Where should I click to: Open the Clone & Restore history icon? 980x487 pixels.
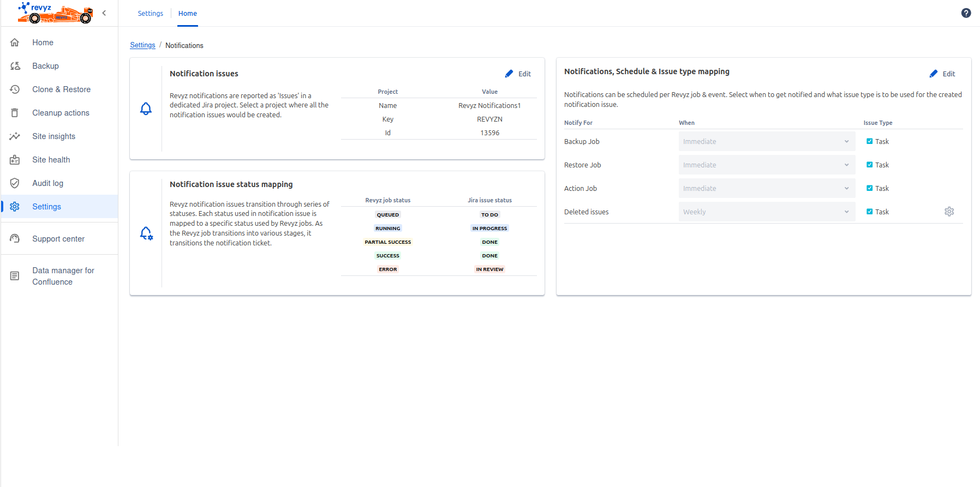(15, 89)
